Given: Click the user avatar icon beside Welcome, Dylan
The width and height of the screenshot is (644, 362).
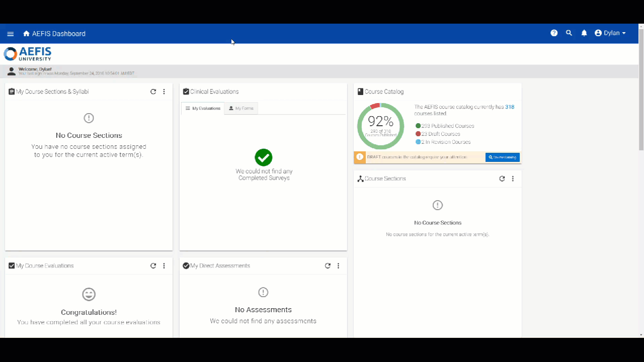Looking at the screenshot, I should coord(11,71).
